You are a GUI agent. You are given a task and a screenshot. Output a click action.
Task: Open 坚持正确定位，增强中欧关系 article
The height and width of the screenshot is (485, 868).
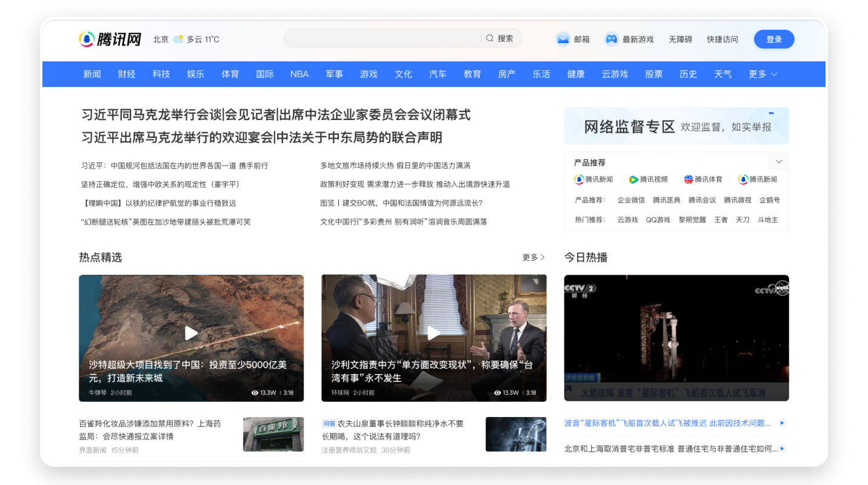point(161,184)
